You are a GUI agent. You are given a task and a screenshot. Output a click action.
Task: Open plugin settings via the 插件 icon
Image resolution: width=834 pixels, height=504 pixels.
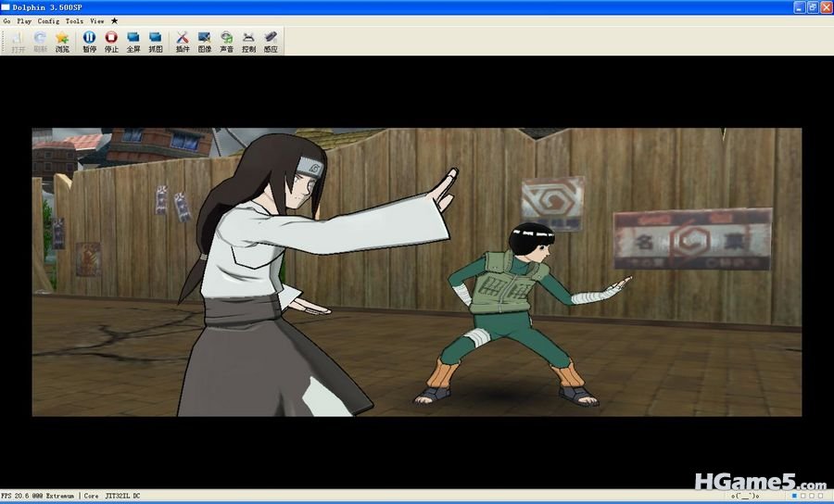coord(183,42)
